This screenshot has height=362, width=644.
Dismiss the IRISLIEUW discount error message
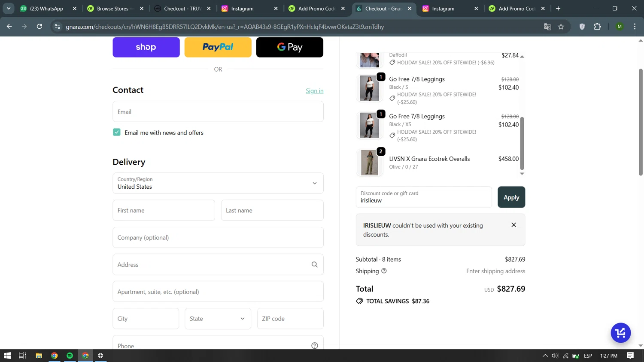coord(513,225)
